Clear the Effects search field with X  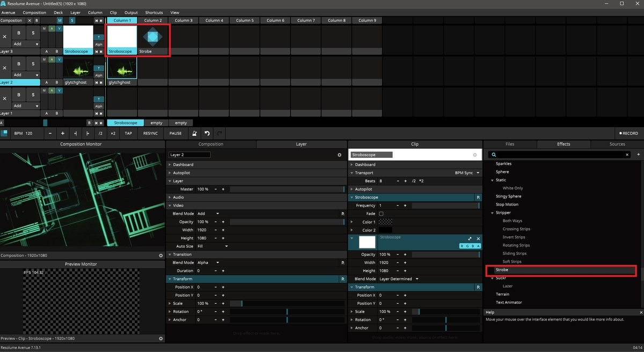click(x=627, y=155)
